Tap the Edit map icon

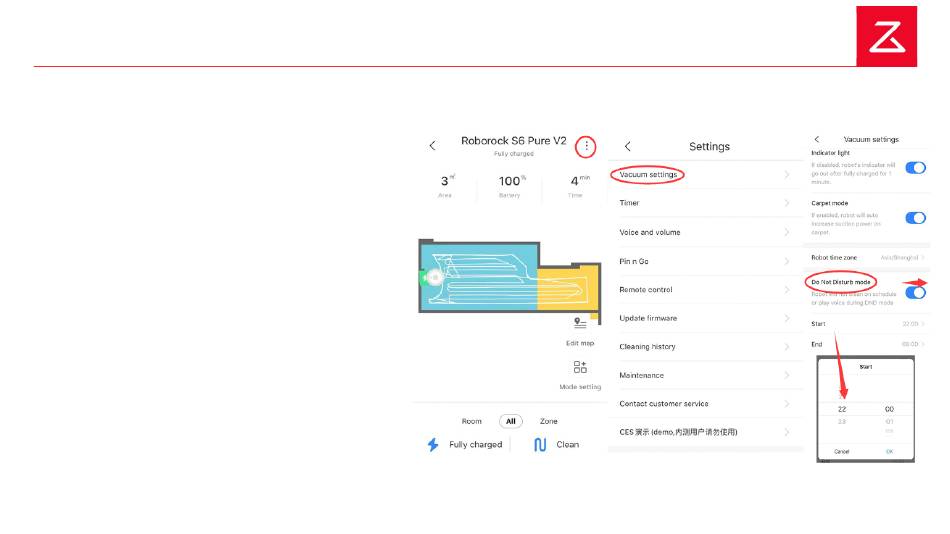580,323
